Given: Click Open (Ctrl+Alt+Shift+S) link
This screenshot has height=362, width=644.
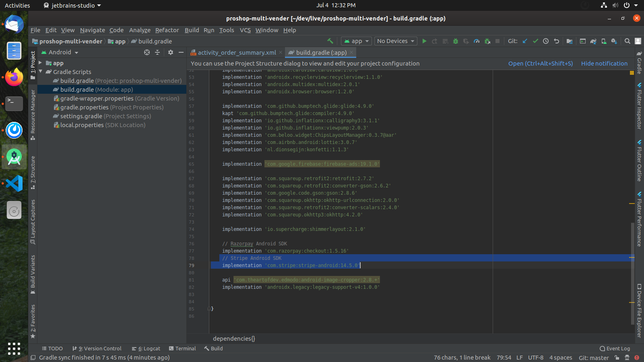Looking at the screenshot, I should 540,64.
